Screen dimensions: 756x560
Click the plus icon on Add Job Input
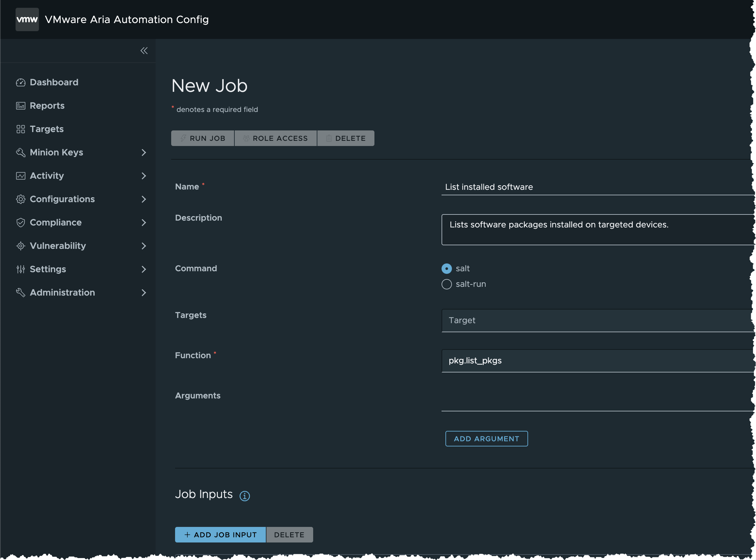(187, 535)
